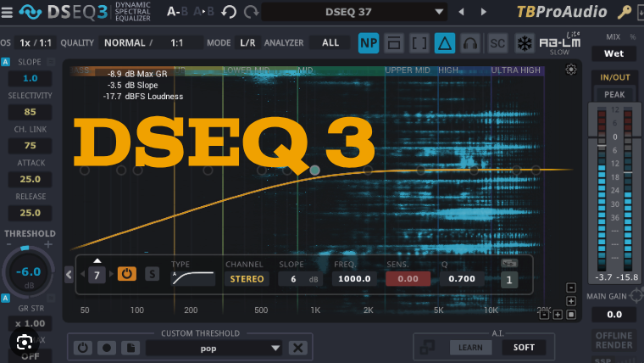The height and width of the screenshot is (363, 644).
Task: Click the upper minus zoom icon
Action: 571,288
